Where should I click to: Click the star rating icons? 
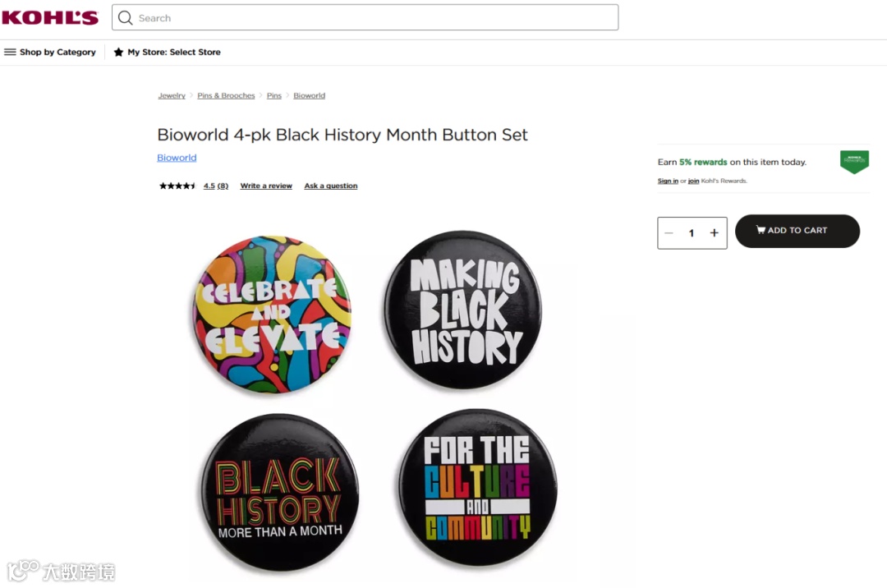click(x=177, y=186)
